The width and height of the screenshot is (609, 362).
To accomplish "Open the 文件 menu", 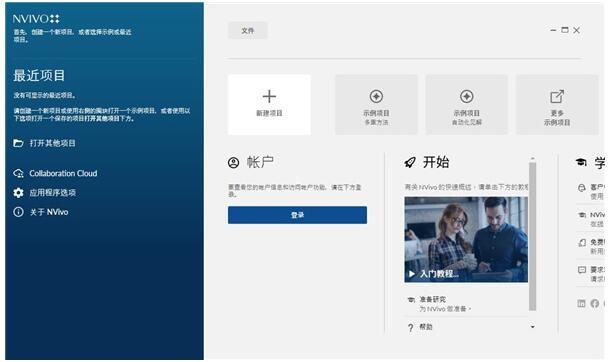I will pos(248,30).
